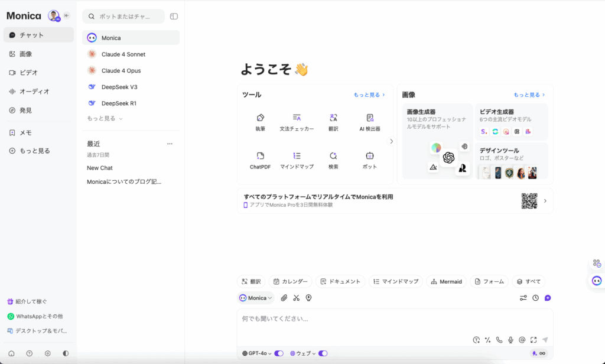Expand the QR code platform banner chevron
The height and width of the screenshot is (364, 605).
coord(545,201)
